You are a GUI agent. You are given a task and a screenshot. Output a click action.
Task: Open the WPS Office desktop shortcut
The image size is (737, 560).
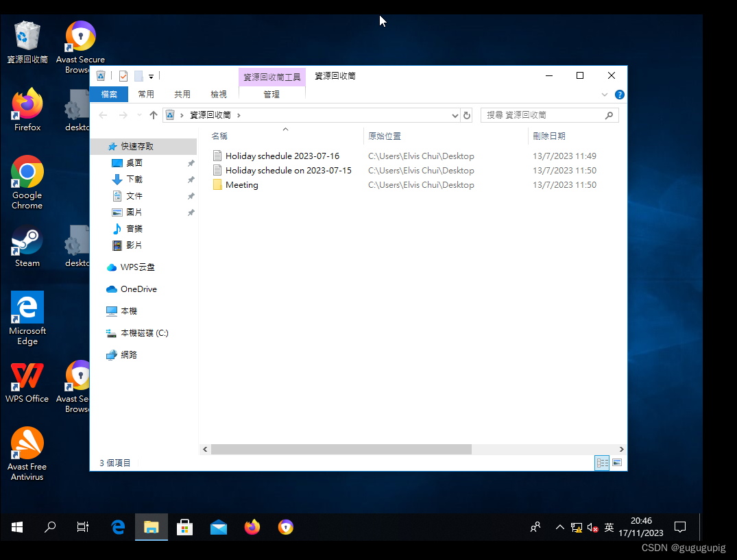click(27, 382)
